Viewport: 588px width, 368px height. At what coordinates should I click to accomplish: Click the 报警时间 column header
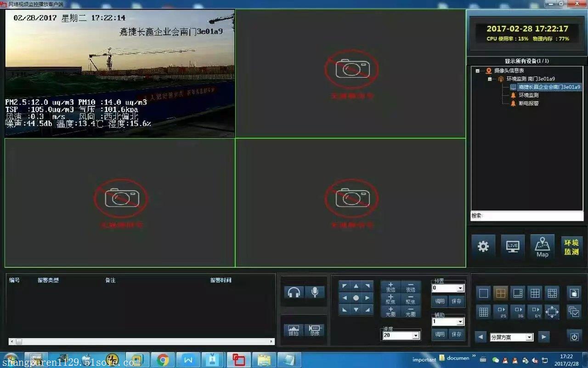pyautogui.click(x=221, y=280)
